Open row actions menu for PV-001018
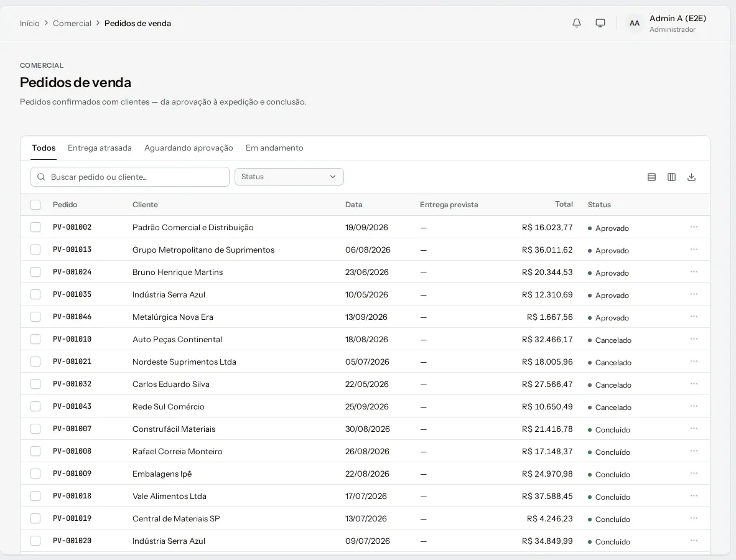 tap(694, 496)
